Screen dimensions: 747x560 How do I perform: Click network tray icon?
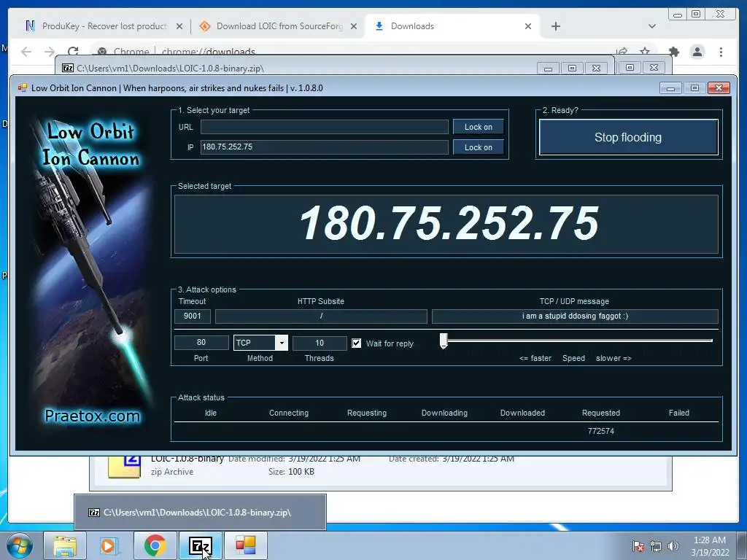656,546
